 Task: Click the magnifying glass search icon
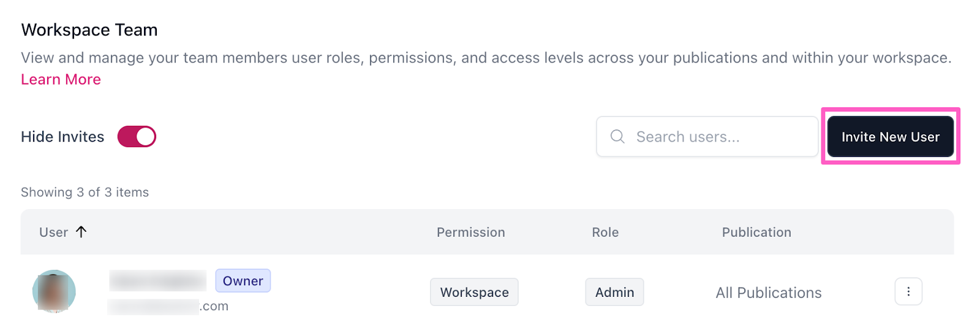pos(617,137)
